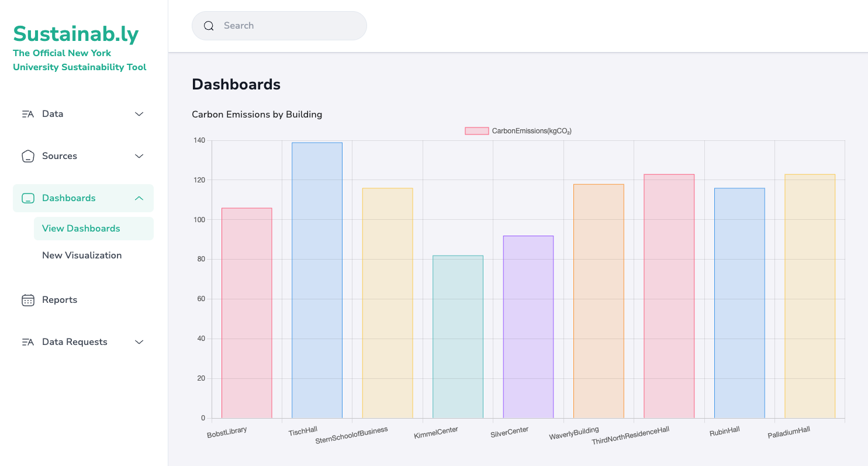Open the Data sidebar menu
The width and height of the screenshot is (868, 466).
pos(83,114)
